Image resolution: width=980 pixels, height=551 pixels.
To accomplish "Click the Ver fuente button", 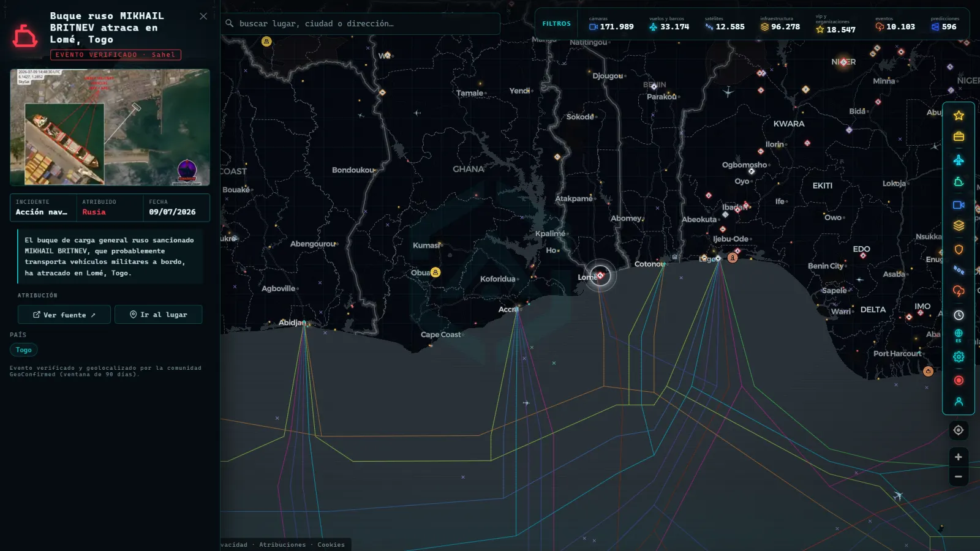I will point(64,315).
